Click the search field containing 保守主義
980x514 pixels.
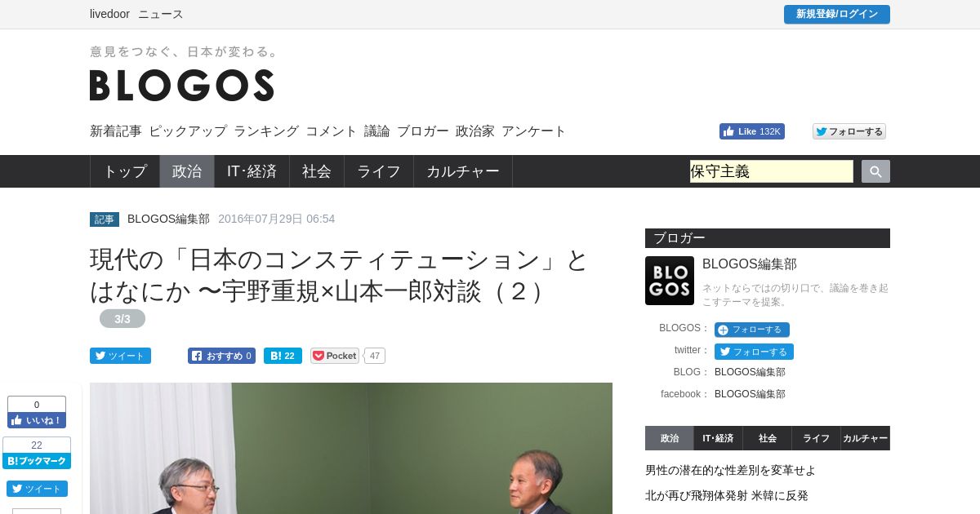(772, 171)
